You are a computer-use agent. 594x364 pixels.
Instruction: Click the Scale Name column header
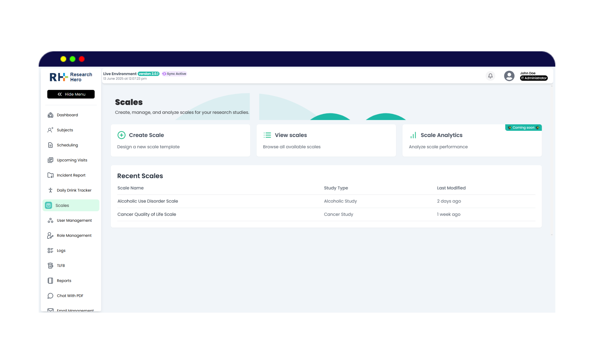coord(131,188)
